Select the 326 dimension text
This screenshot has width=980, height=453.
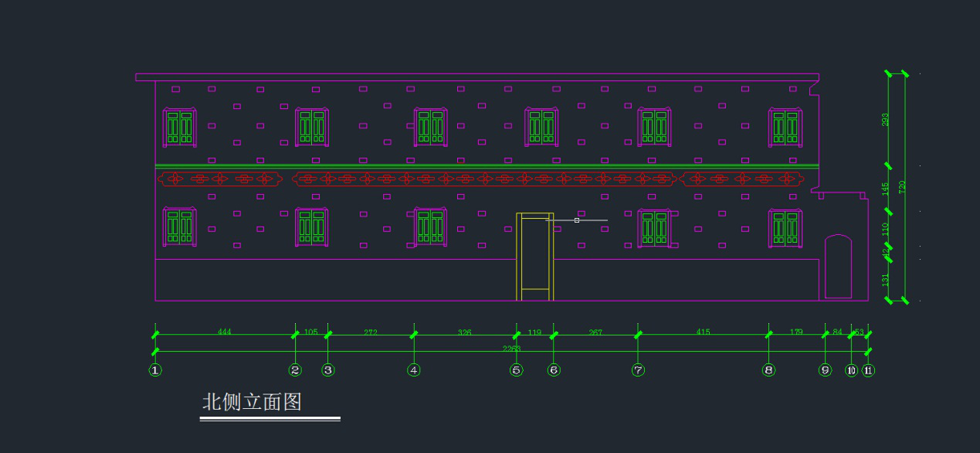tap(464, 332)
